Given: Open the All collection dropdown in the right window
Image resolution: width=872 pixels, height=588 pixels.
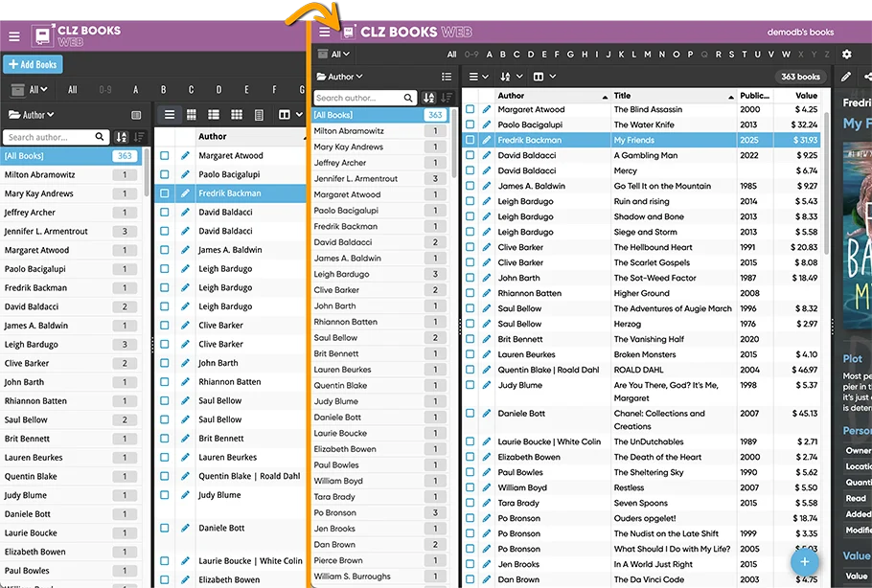Looking at the screenshot, I should point(333,54).
